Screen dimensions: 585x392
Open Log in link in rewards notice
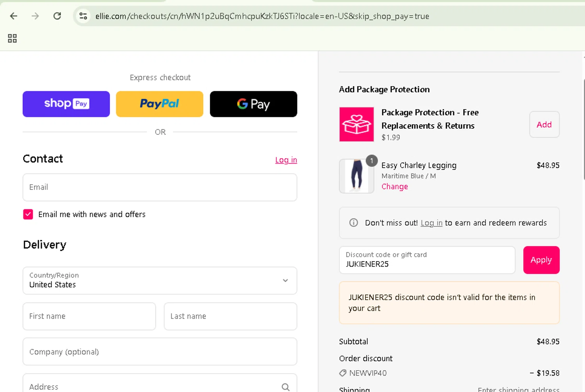431,223
